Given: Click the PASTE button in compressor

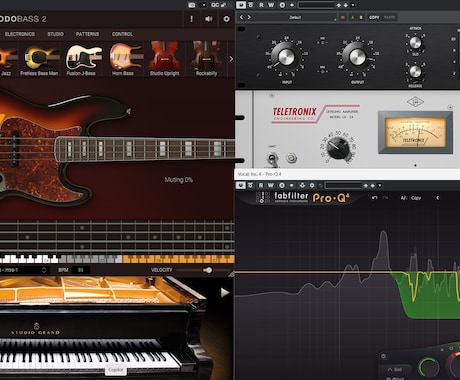Looking at the screenshot, I should [389, 17].
